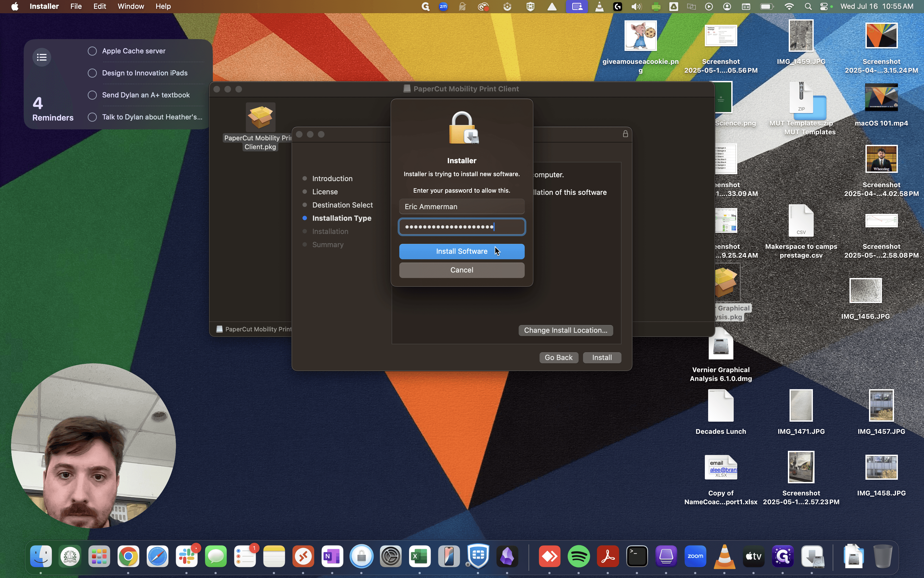Viewport: 924px width, 578px height.
Task: Select Copy of NameCoach xlsx file
Action: tap(721, 467)
